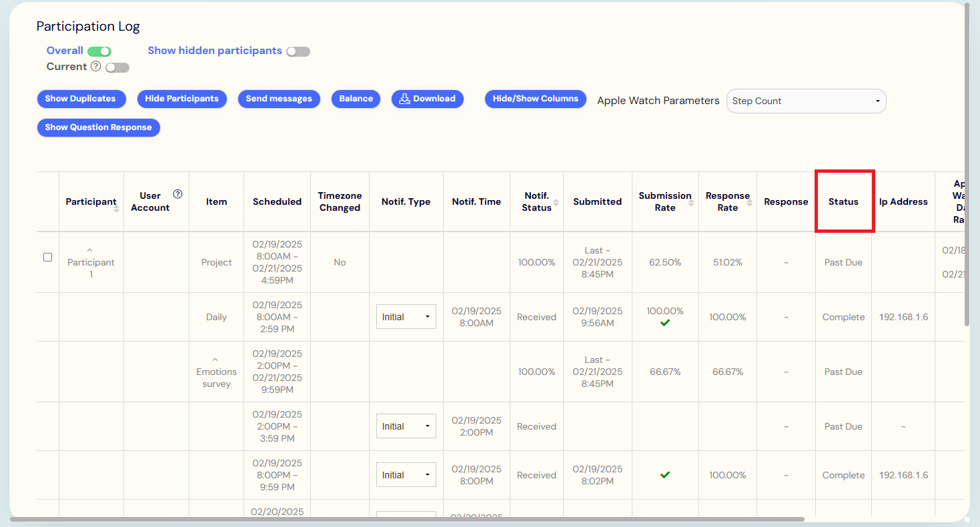Enable the Current toggle switch
The height and width of the screenshot is (527, 980).
pos(117,67)
